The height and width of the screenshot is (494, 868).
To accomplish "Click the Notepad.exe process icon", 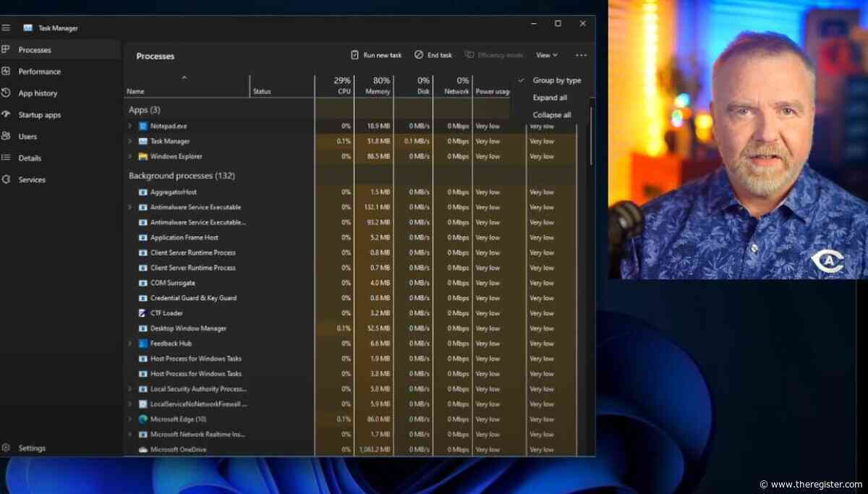I will [142, 126].
